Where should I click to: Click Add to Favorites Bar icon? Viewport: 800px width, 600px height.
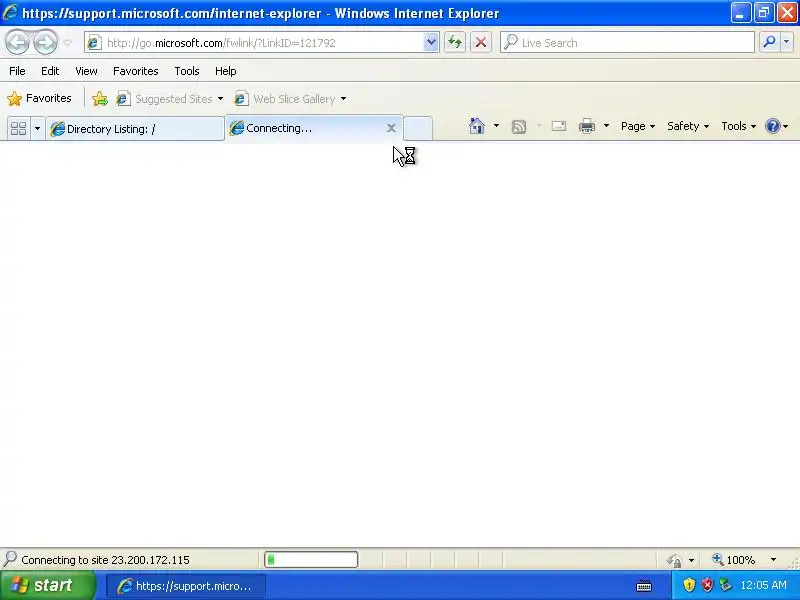(100, 98)
